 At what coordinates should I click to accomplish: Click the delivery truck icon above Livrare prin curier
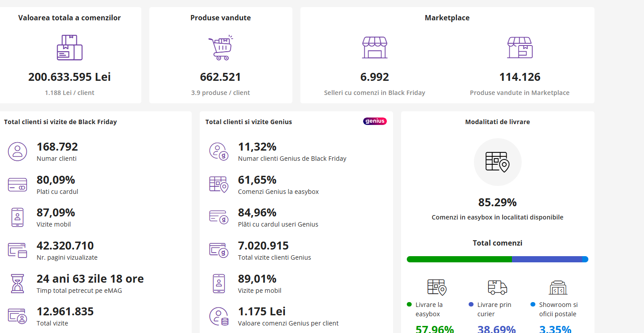tap(497, 287)
